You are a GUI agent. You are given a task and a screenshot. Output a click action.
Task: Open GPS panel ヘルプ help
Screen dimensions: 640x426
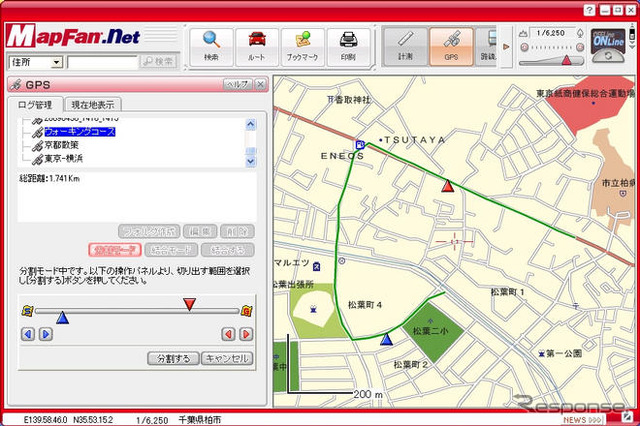click(x=238, y=84)
